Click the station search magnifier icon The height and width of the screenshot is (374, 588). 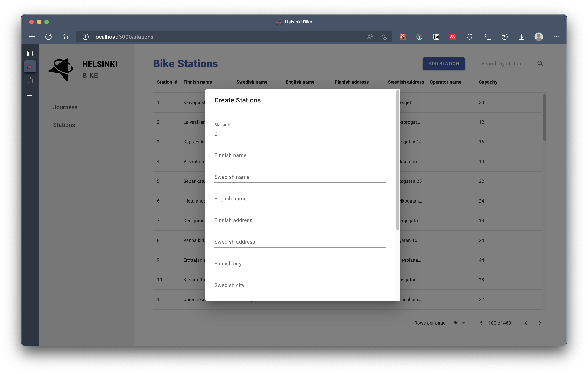click(x=540, y=63)
